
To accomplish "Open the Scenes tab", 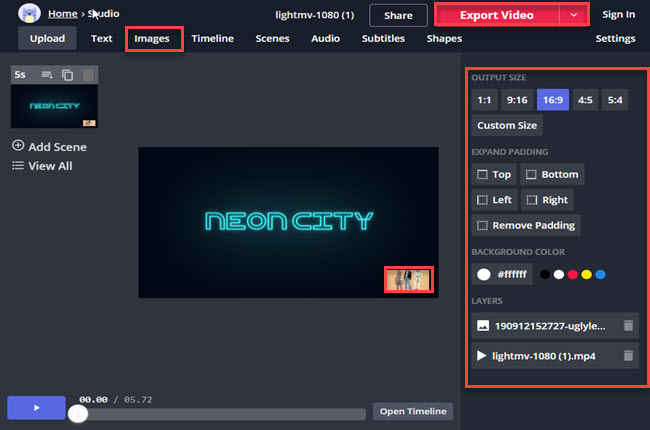I will pyautogui.click(x=272, y=39).
